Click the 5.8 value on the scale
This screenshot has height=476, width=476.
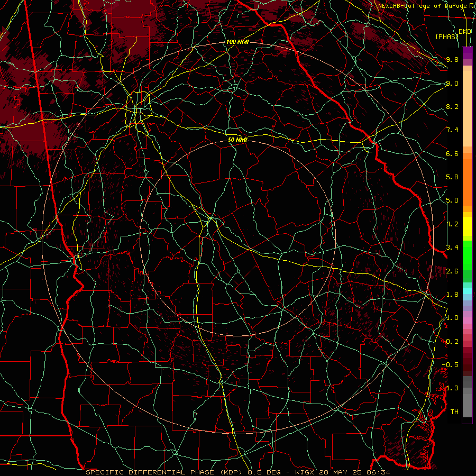(x=452, y=177)
